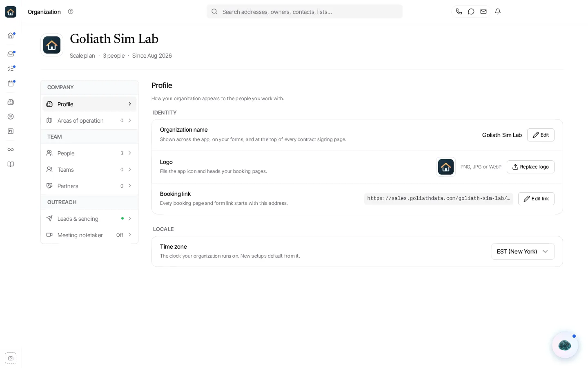
Task: Open the contacts person-circle icon in sidebar
Action: 11,117
